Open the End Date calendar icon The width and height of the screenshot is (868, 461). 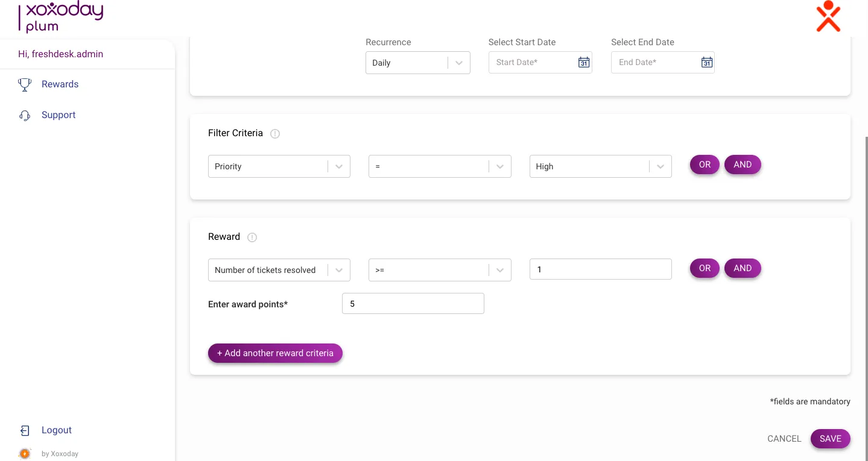(706, 62)
